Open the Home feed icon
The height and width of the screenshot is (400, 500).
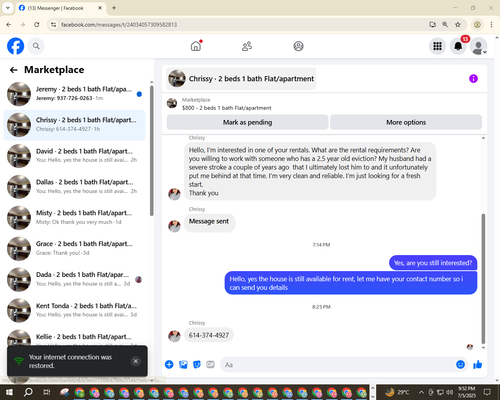(x=196, y=46)
